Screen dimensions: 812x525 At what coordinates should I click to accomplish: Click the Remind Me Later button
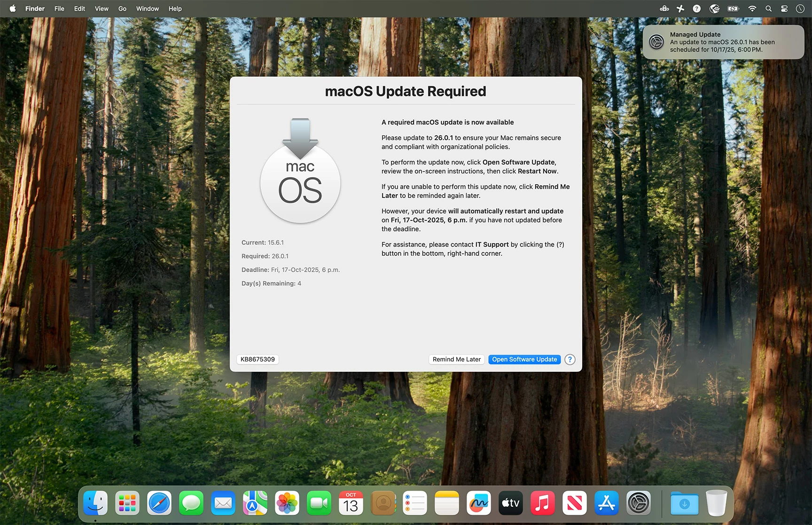(x=457, y=360)
